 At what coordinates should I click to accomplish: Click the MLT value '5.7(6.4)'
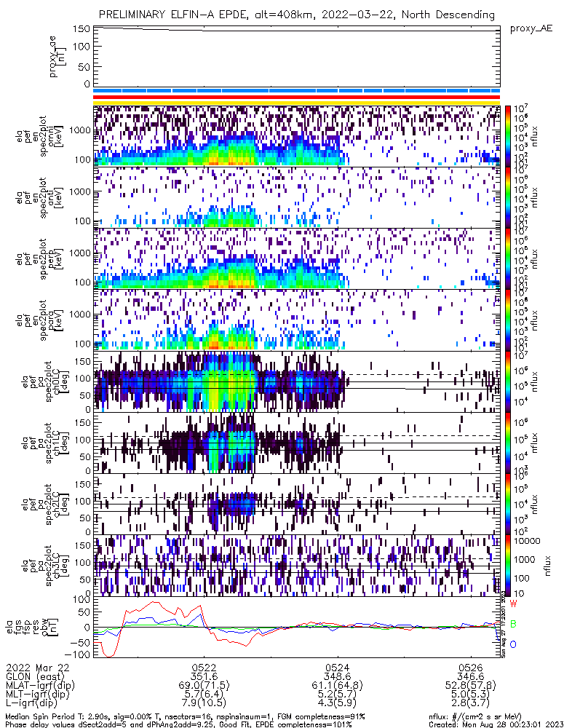(204, 694)
